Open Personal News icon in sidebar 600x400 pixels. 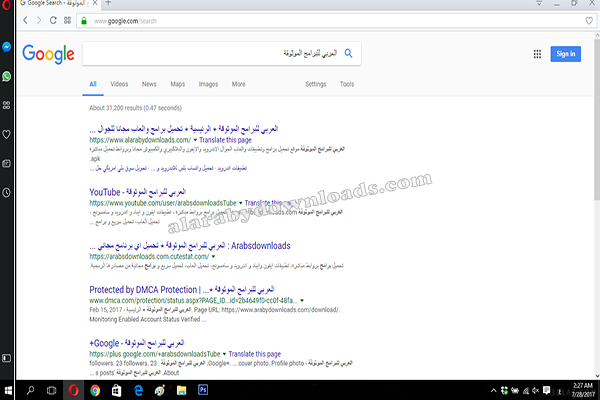[x=7, y=163]
